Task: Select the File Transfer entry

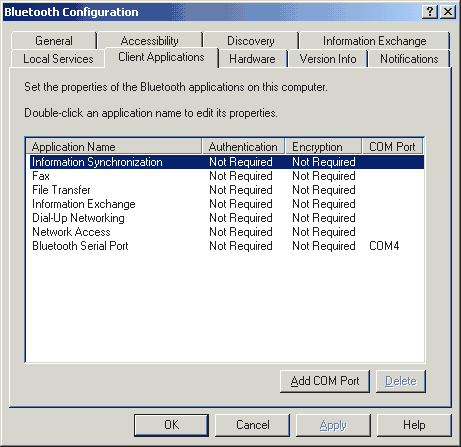Action: (x=227, y=190)
